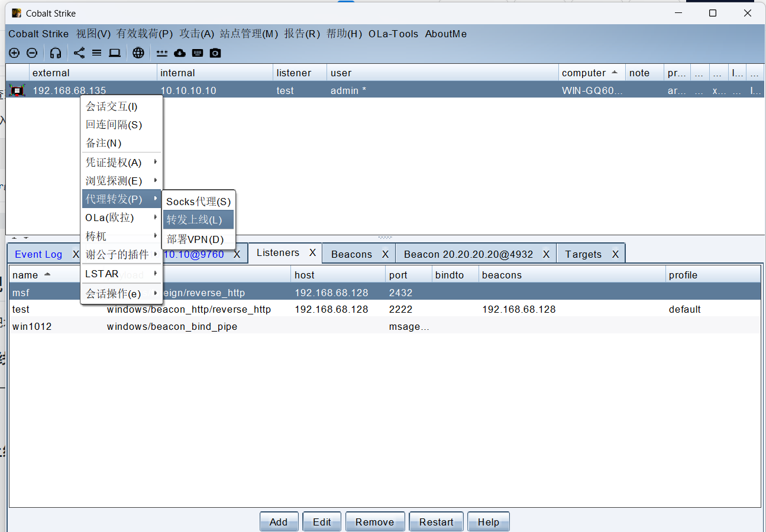This screenshot has width=766, height=532.
Task: Open Listeners via the headphones icon
Action: (x=56, y=53)
